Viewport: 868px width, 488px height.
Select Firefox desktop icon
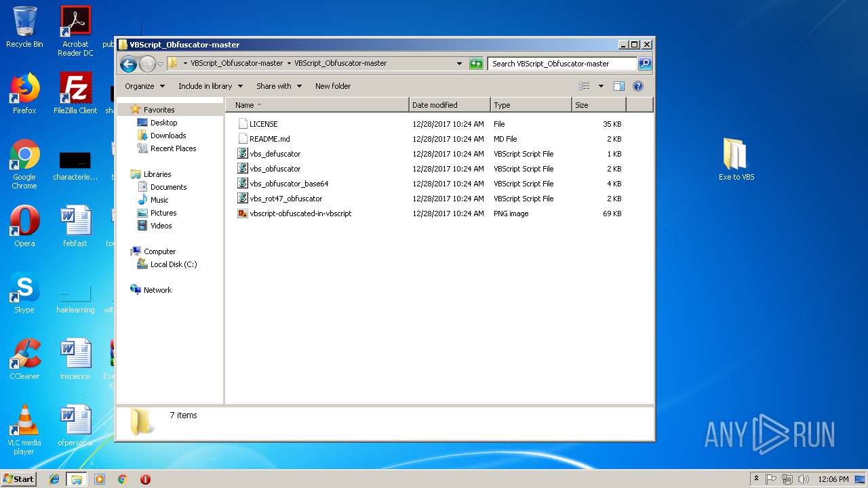click(24, 94)
